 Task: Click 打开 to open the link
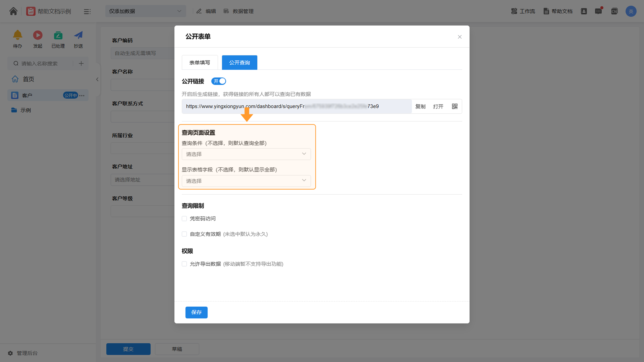(x=438, y=107)
